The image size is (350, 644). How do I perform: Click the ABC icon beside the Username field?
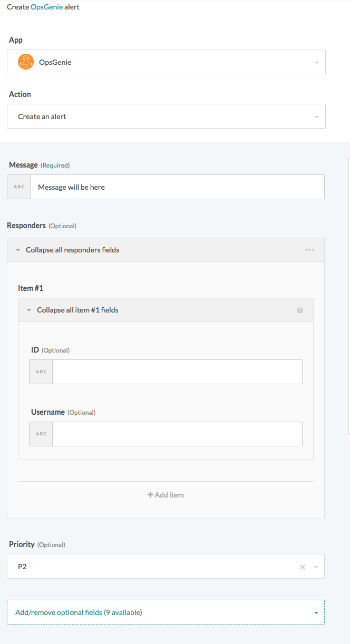pos(41,433)
